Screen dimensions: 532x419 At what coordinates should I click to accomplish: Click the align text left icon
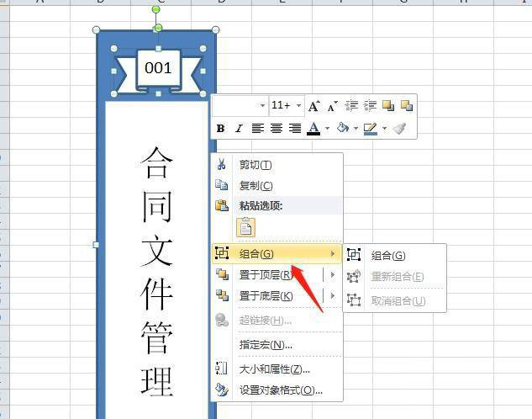[257, 129]
